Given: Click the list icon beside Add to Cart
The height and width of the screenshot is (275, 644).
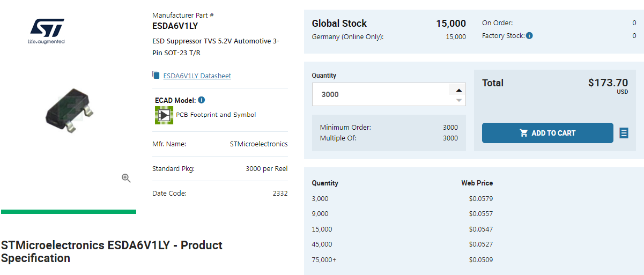Looking at the screenshot, I should (x=624, y=133).
